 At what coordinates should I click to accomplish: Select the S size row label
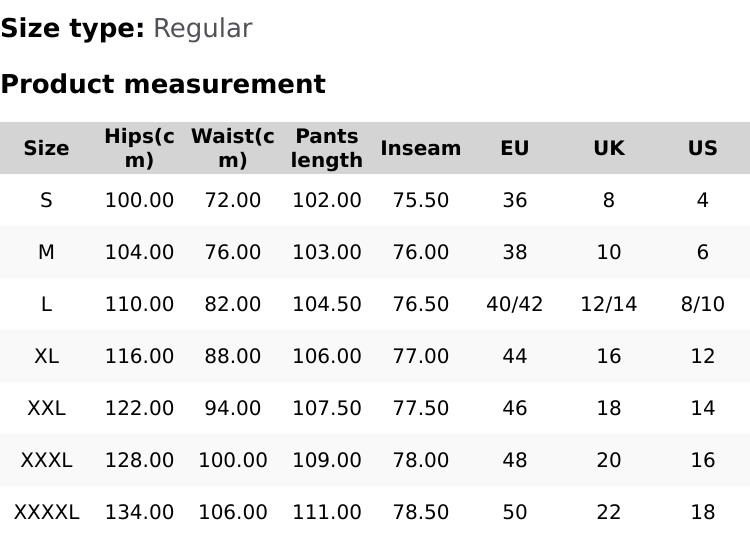pos(46,200)
